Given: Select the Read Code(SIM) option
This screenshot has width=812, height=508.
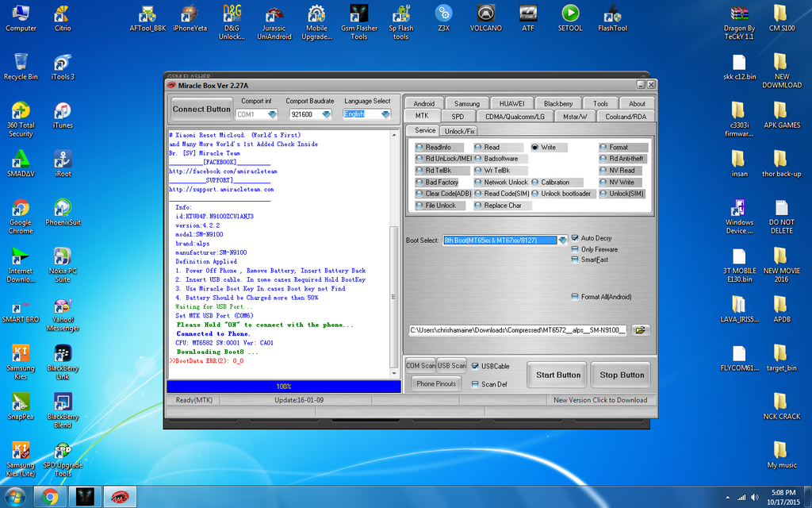Looking at the screenshot, I should (x=502, y=194).
